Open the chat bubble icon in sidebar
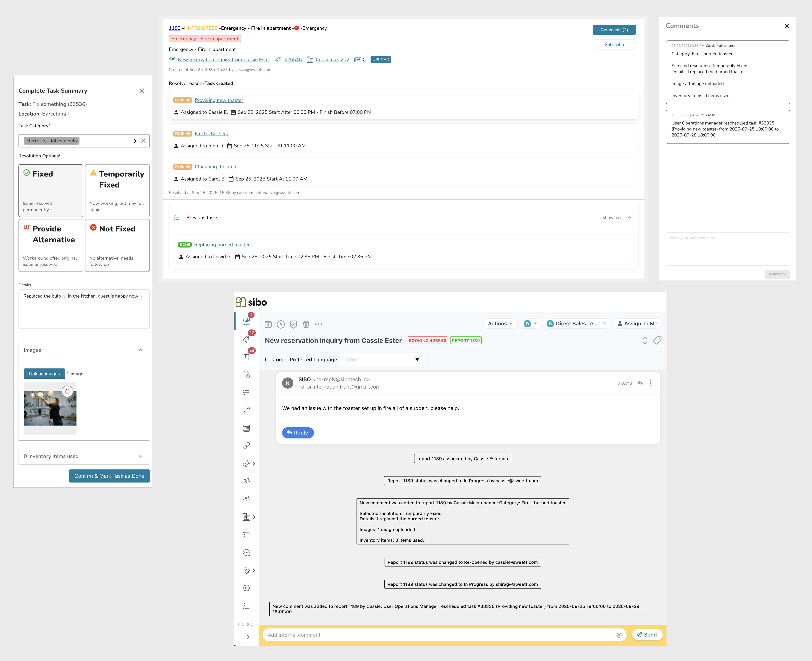 (246, 552)
